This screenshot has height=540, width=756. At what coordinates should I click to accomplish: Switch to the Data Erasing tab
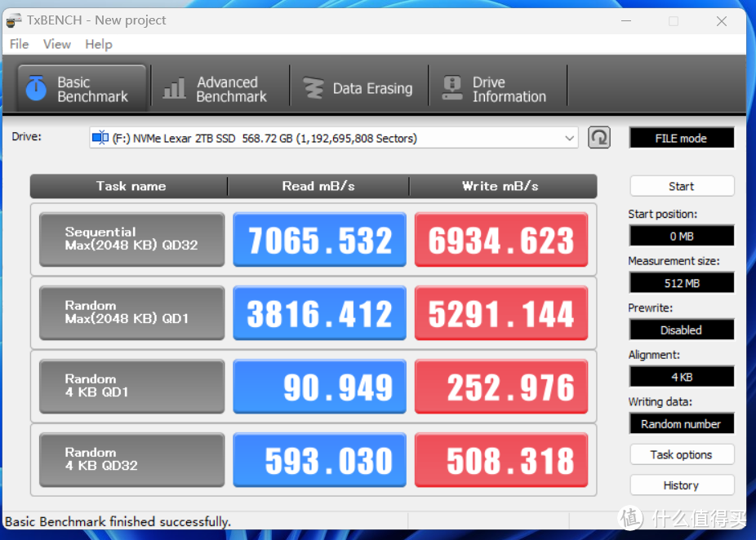coord(359,89)
